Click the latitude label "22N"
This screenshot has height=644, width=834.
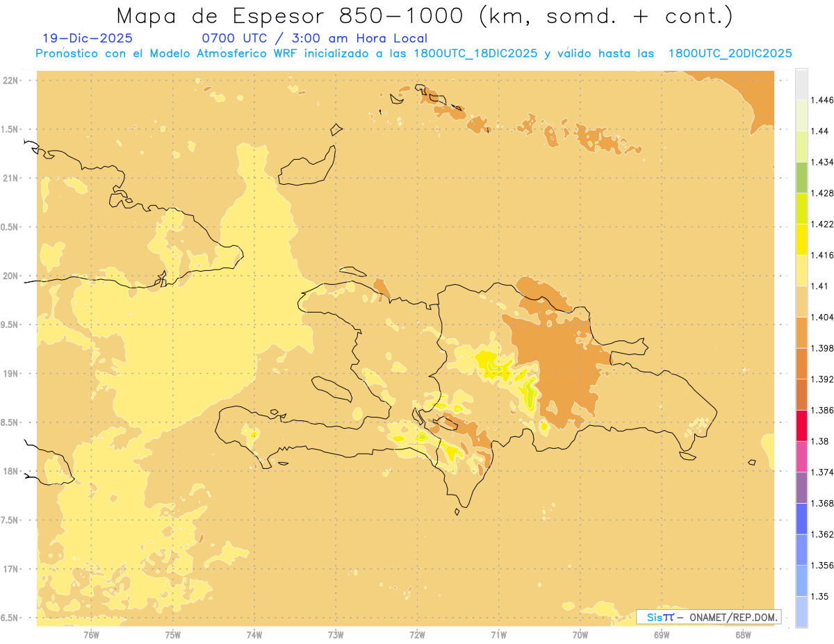click(11, 80)
